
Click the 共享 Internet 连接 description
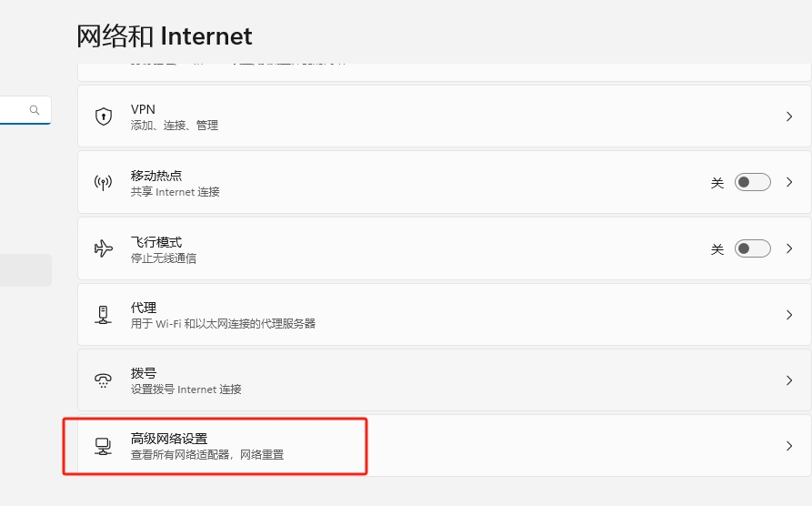click(175, 192)
